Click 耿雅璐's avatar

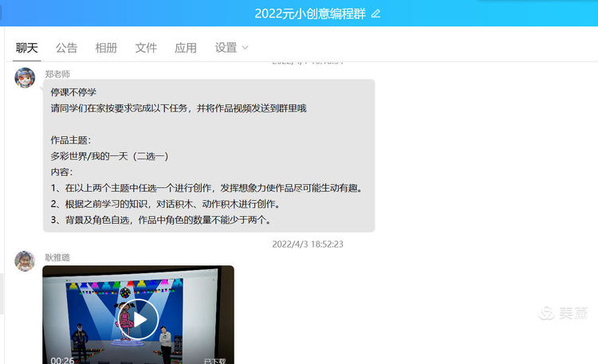(x=25, y=261)
